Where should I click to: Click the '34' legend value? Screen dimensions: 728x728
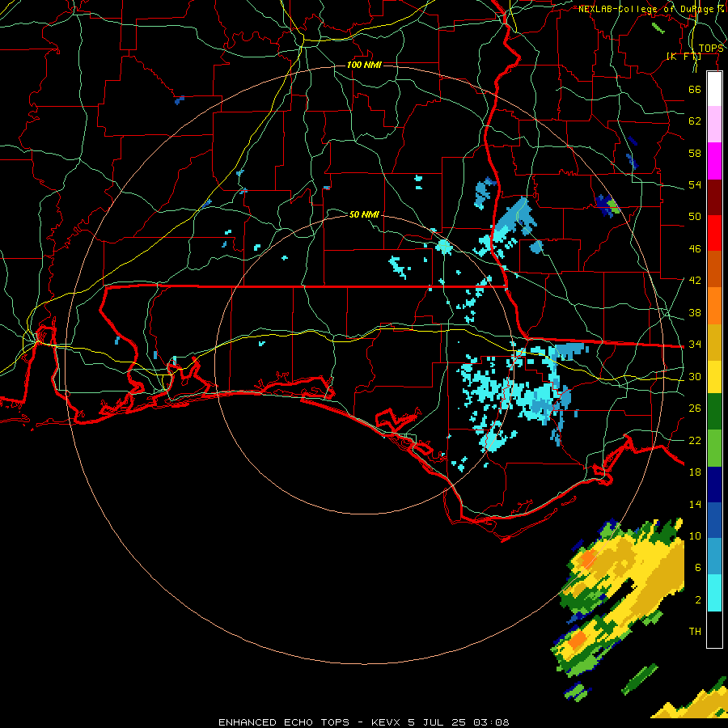[x=695, y=345]
